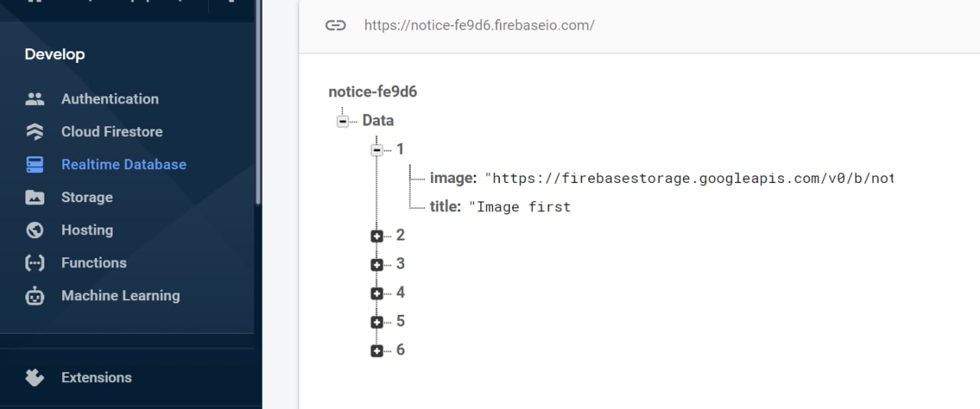Open the Storage menu item
980x409 pixels.
tap(87, 198)
